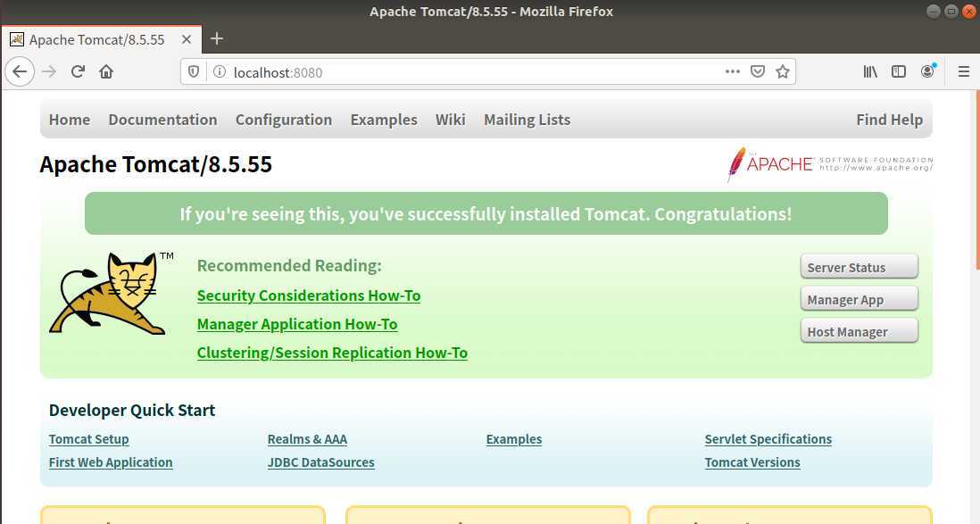This screenshot has width=980, height=524.
Task: Click the successfully installed Tomcat congratulations banner
Action: point(486,214)
